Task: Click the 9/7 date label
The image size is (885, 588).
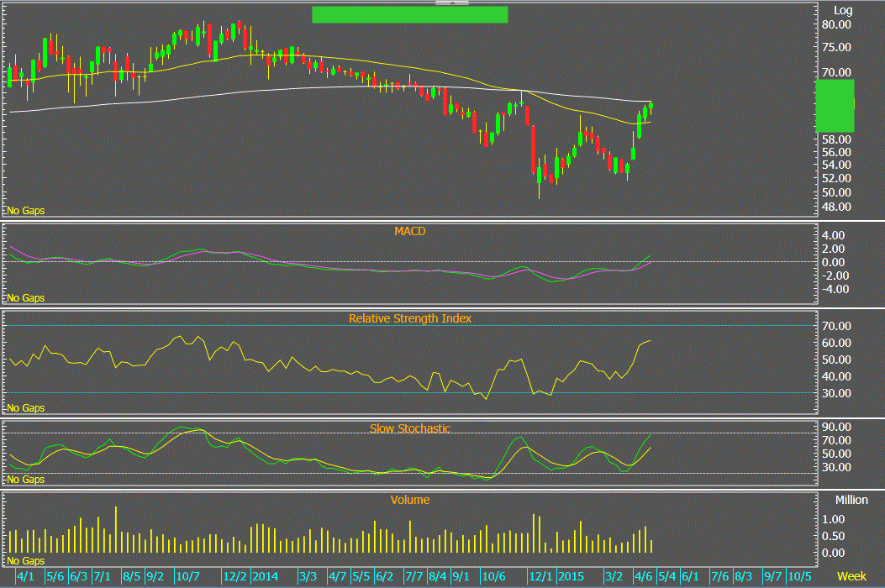Action: pyautogui.click(x=772, y=576)
